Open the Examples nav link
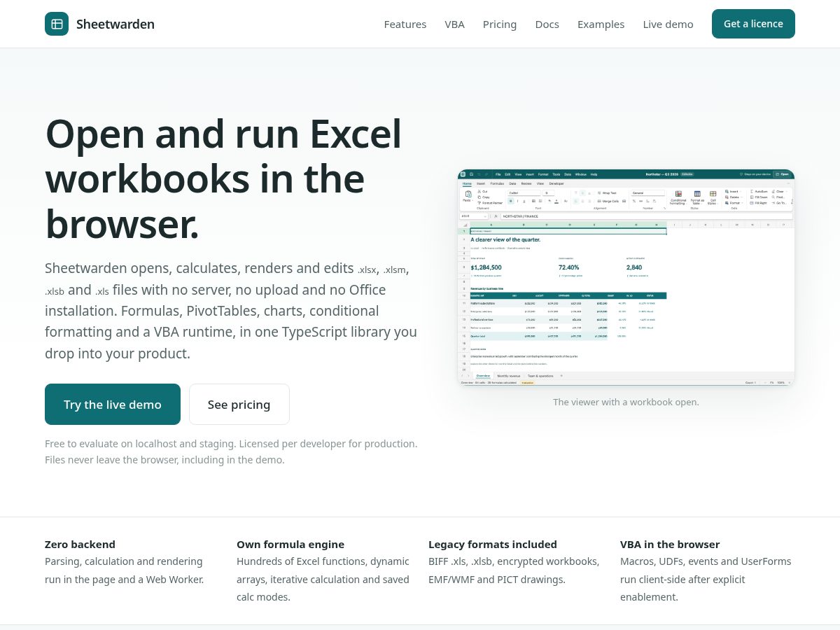Screen dimensions: 840x630 pyautogui.click(x=601, y=24)
